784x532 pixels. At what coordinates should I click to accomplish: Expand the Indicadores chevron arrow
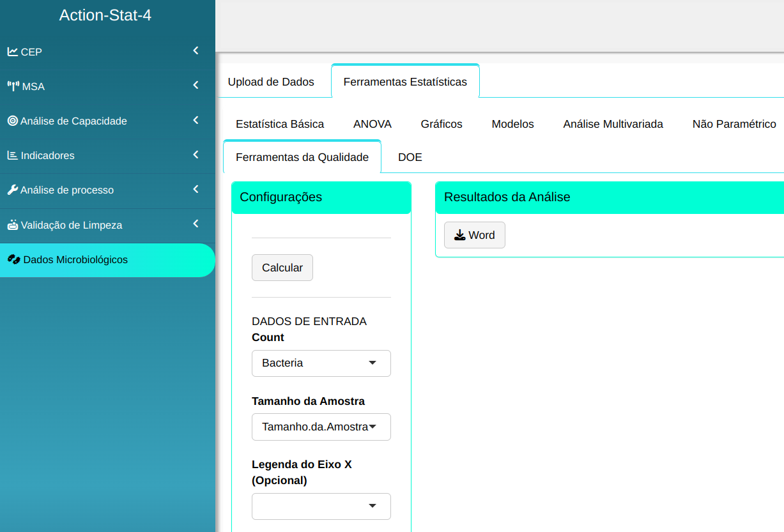pos(196,155)
